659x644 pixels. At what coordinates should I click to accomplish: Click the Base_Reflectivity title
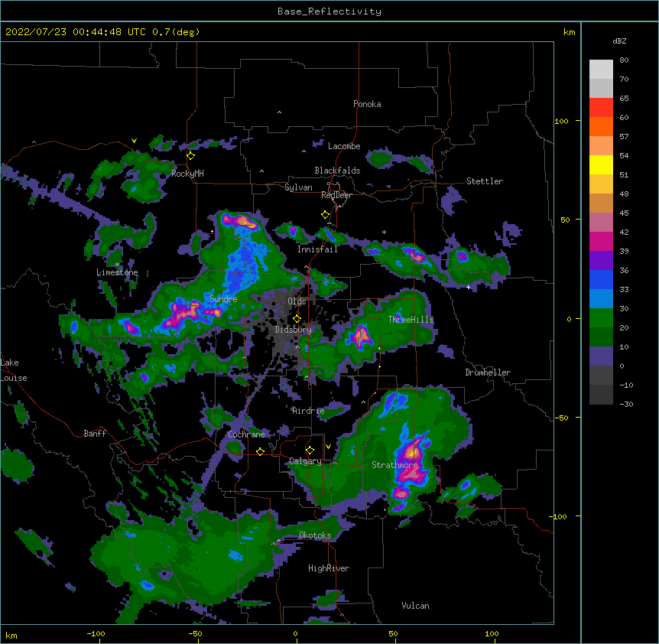[x=329, y=11]
